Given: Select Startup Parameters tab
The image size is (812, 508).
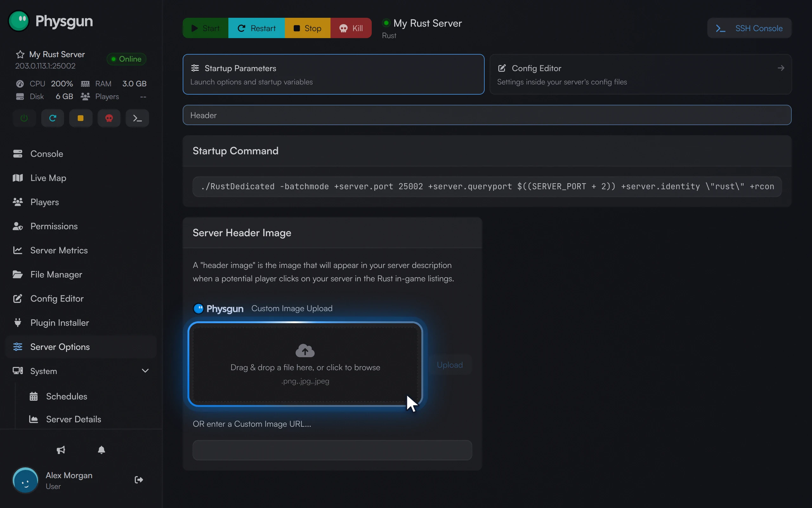Looking at the screenshot, I should coord(333,74).
